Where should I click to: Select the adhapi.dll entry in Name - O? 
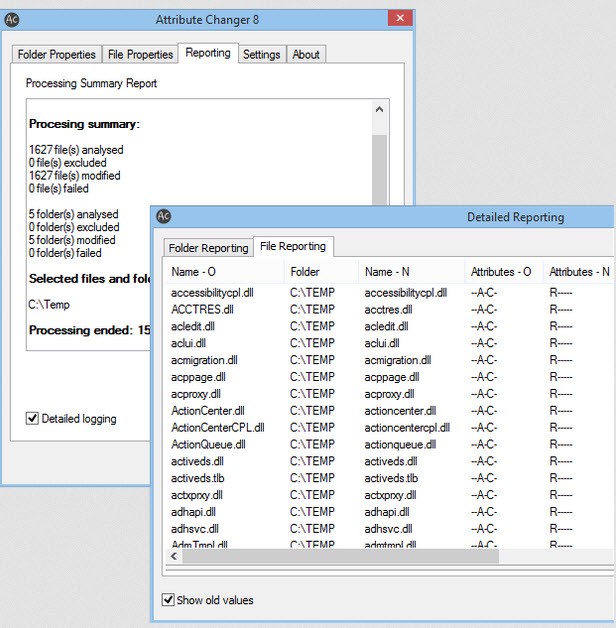coord(193,512)
